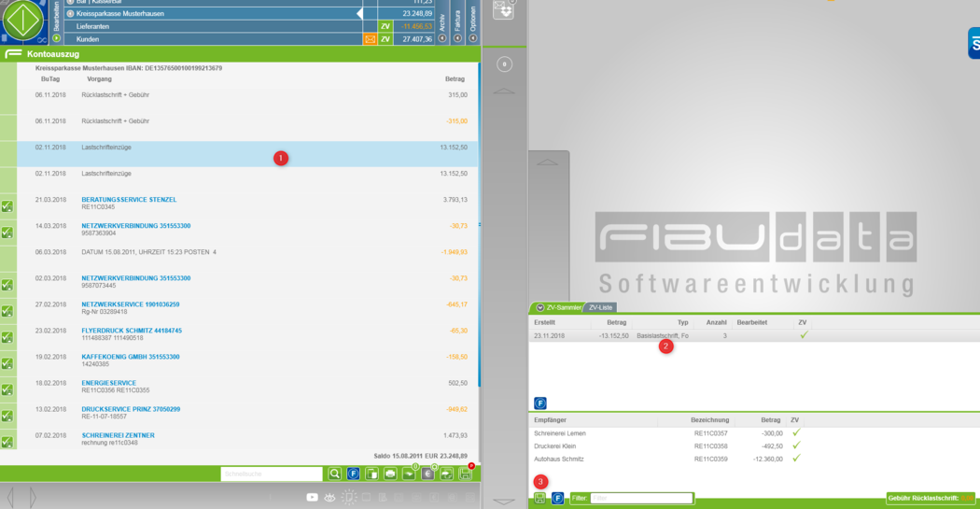Image resolution: width=980 pixels, height=509 pixels.
Task: Click the blue F icon in Kontoauszug toolbar
Action: [x=353, y=474]
